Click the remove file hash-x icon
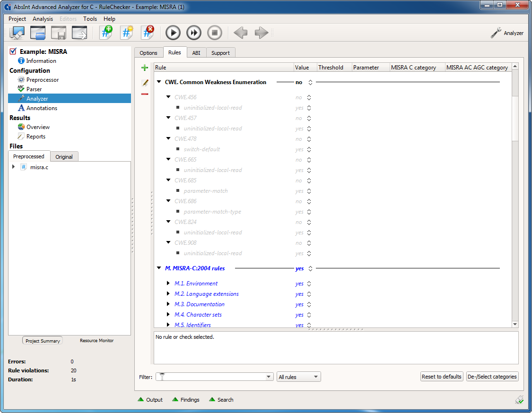Screen dimensions: 532x413 click(148, 33)
